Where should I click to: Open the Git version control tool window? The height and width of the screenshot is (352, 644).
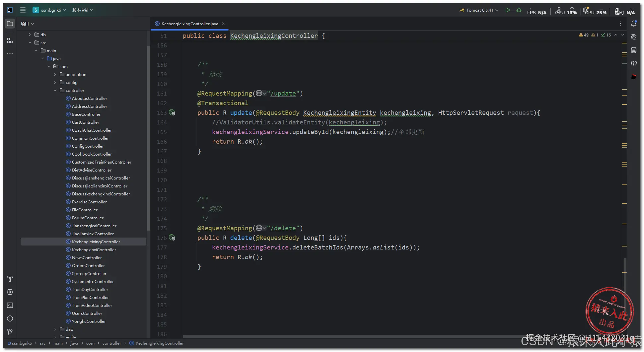point(10,332)
